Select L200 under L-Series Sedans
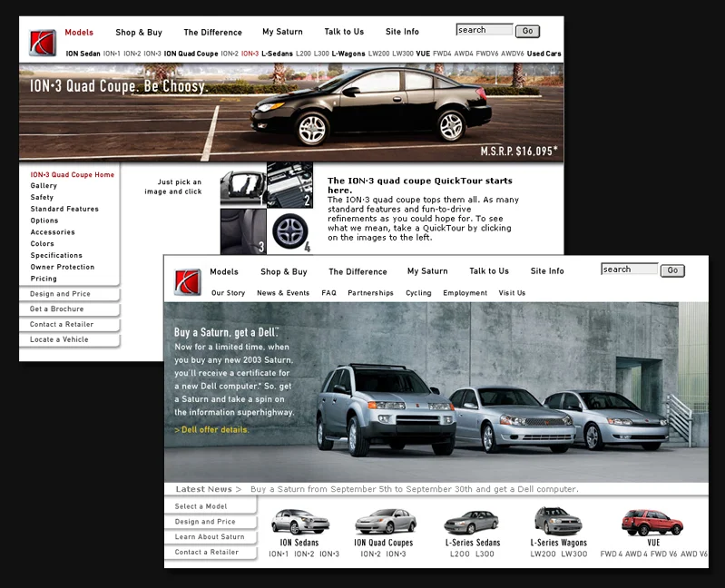 (x=460, y=554)
